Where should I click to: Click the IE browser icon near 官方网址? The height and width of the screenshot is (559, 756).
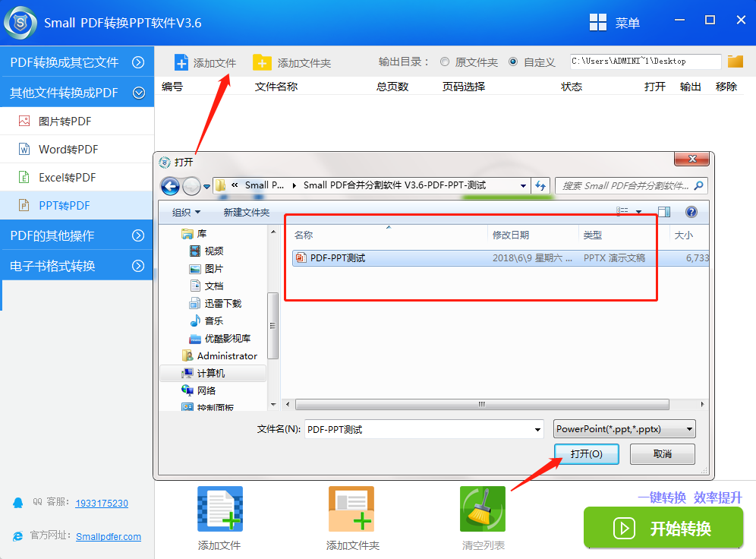[x=18, y=536]
